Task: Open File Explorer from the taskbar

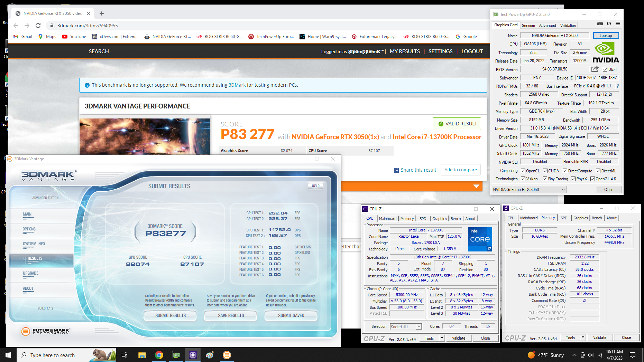Action: 142,355
